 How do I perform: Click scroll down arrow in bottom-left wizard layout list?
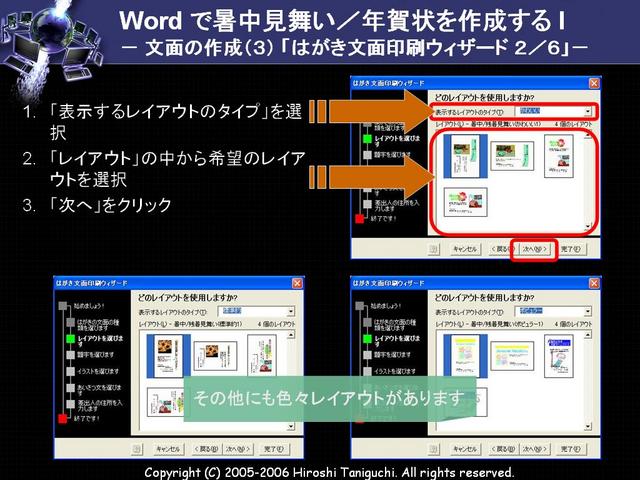[291, 426]
